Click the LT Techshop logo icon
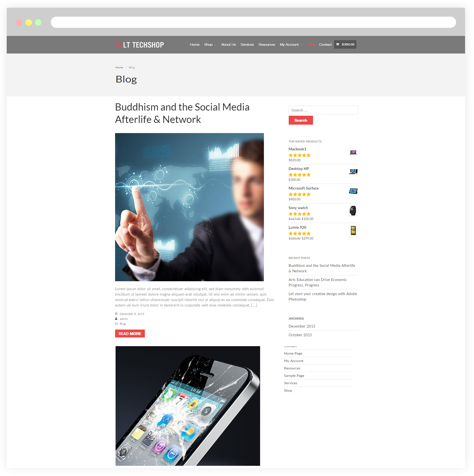 [119, 45]
